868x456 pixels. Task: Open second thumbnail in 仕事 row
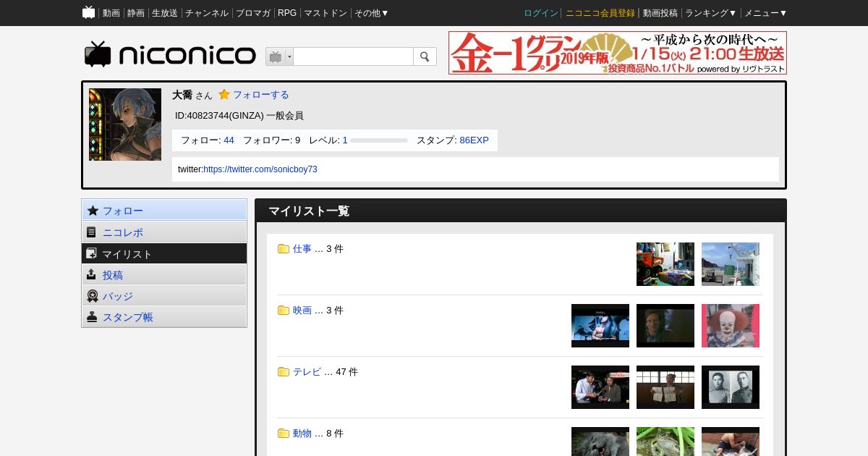[731, 264]
